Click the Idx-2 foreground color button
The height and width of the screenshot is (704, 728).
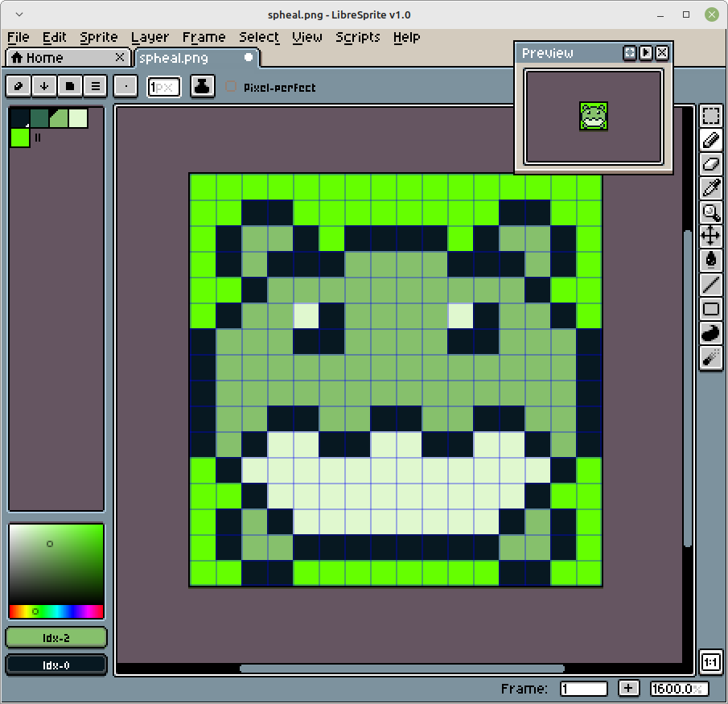click(56, 637)
